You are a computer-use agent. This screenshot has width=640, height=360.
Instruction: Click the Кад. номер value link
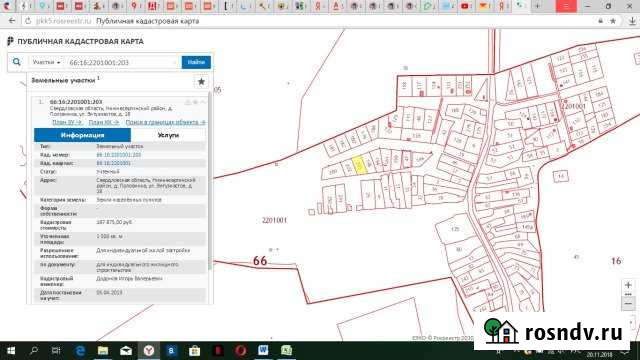tap(119, 155)
